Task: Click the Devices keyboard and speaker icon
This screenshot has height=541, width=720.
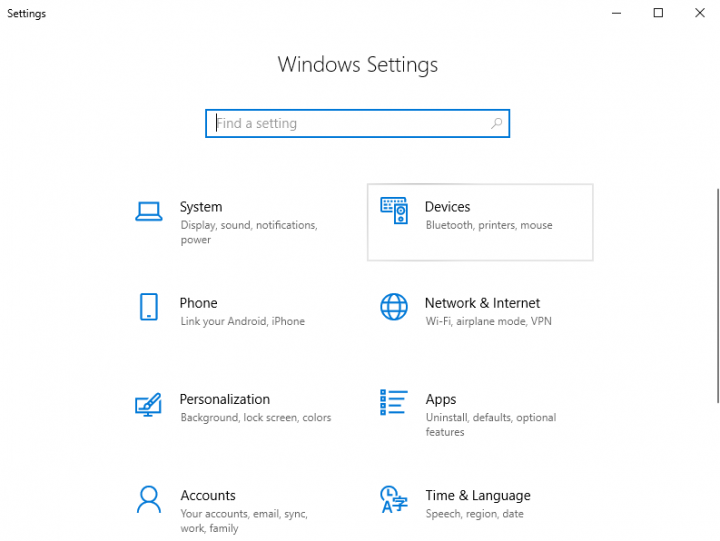Action: point(394,210)
